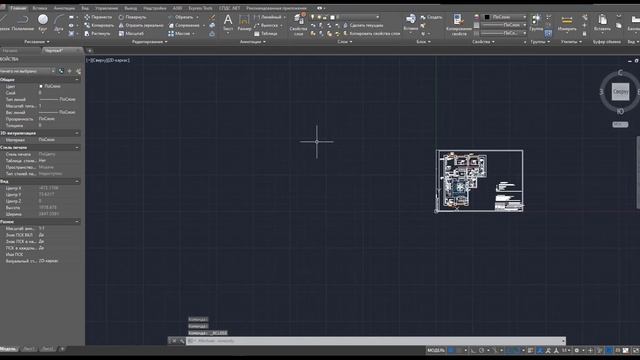Open the Главная ribbon tab
The width and height of the screenshot is (640, 360).
click(x=18, y=8)
